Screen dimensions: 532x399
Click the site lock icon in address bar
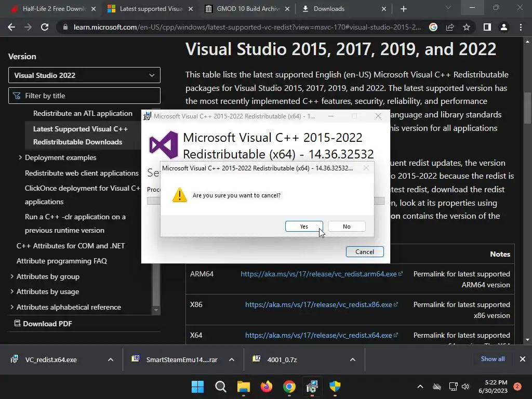[x=65, y=27]
